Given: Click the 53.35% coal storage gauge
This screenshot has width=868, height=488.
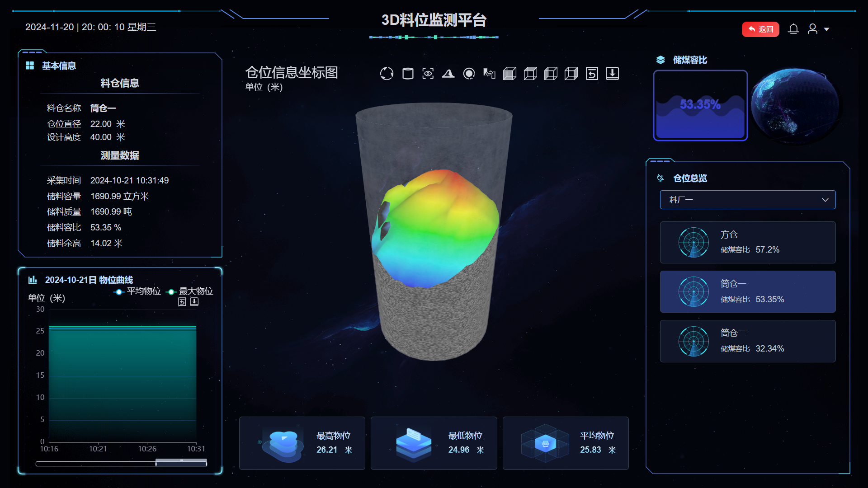Looking at the screenshot, I should click(x=700, y=105).
